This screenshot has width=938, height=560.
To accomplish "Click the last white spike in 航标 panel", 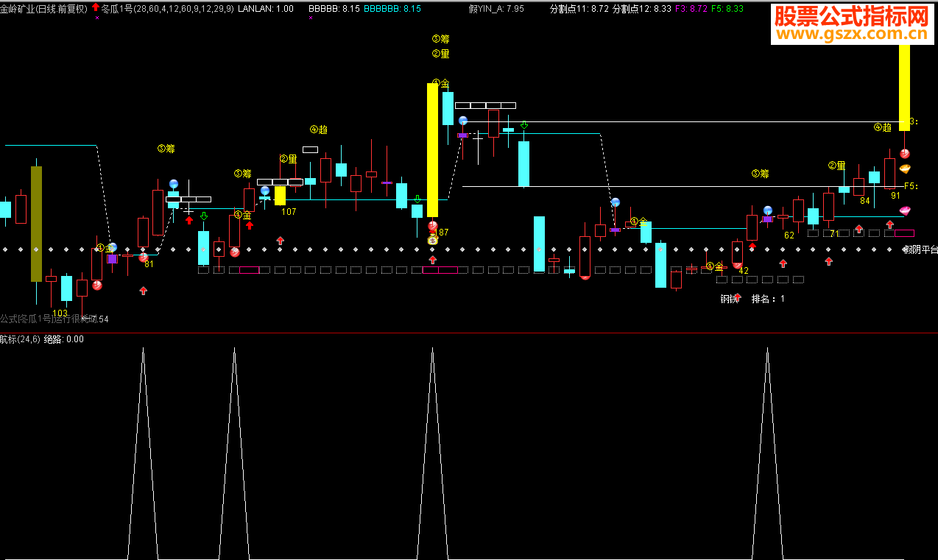I will point(767,453).
